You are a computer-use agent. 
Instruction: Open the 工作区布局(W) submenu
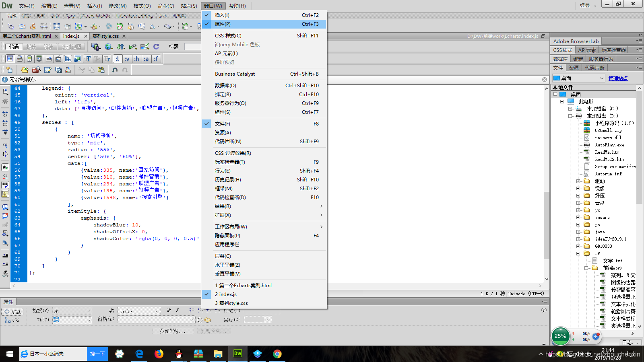tap(264, 227)
